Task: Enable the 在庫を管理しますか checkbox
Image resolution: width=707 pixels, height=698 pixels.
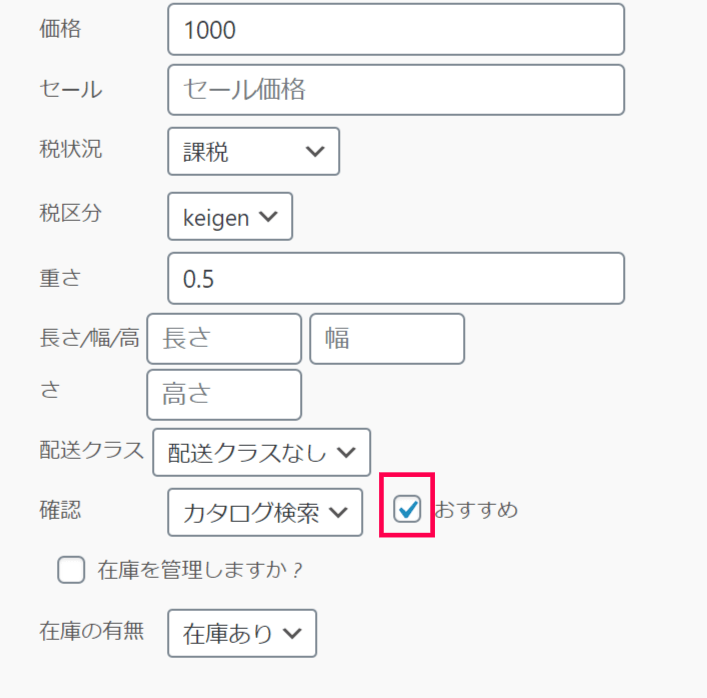Action: coord(71,570)
